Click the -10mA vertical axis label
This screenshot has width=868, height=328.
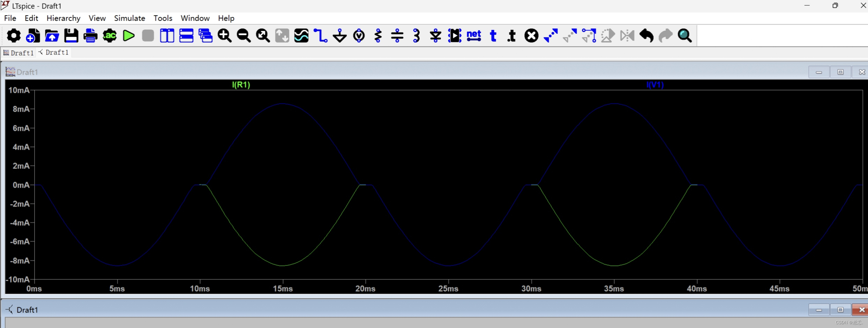point(18,279)
